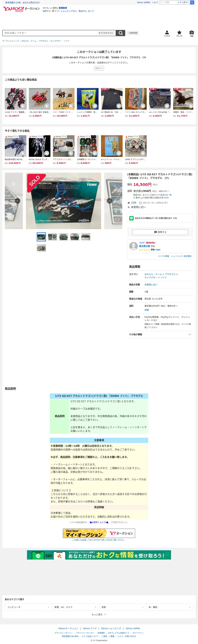Click the マイ・オークション banner

pos(99,533)
